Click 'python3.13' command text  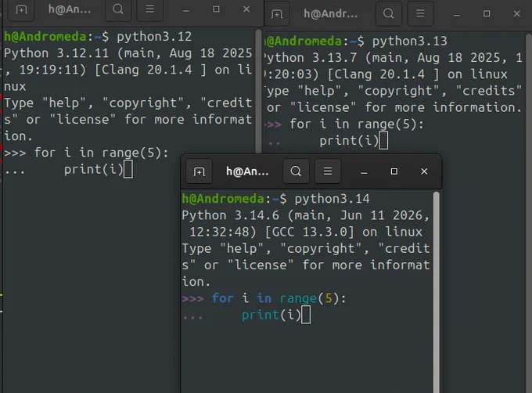point(410,41)
